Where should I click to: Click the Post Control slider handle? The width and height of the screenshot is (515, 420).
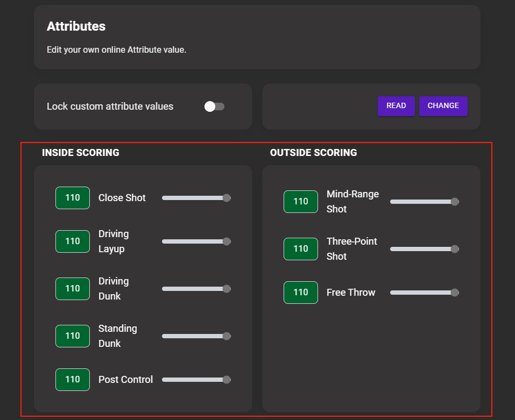[x=227, y=380]
